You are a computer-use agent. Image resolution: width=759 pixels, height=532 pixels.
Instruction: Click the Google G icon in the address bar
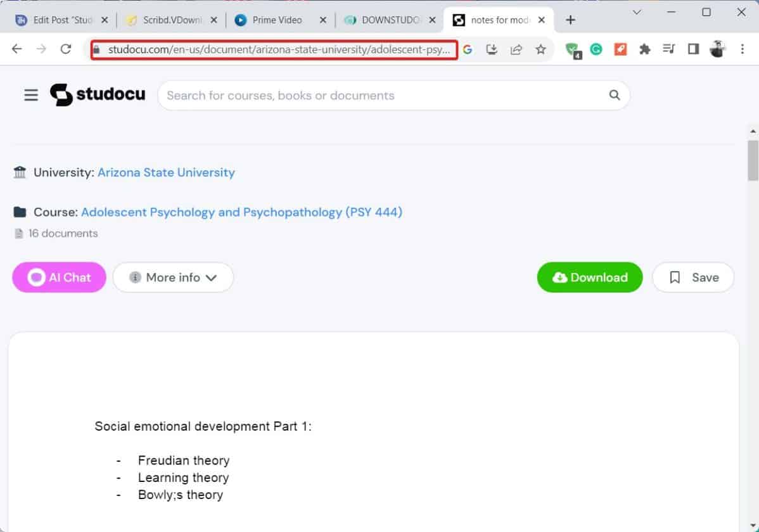coord(468,49)
